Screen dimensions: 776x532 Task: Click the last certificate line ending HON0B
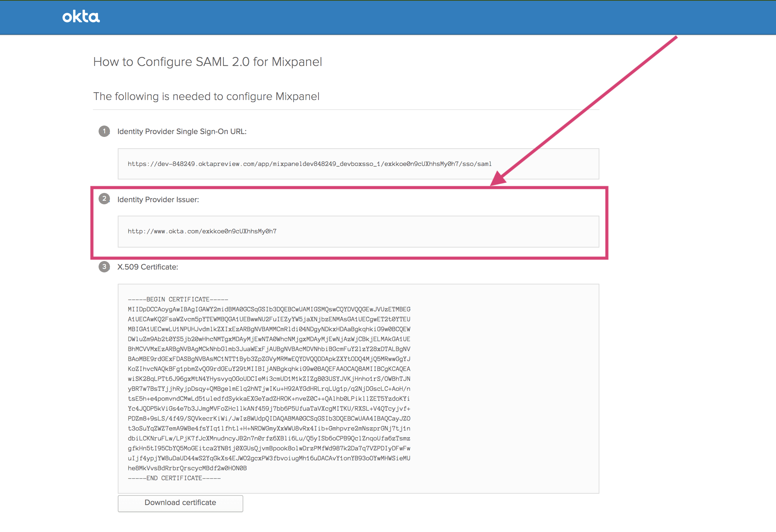[187, 468]
